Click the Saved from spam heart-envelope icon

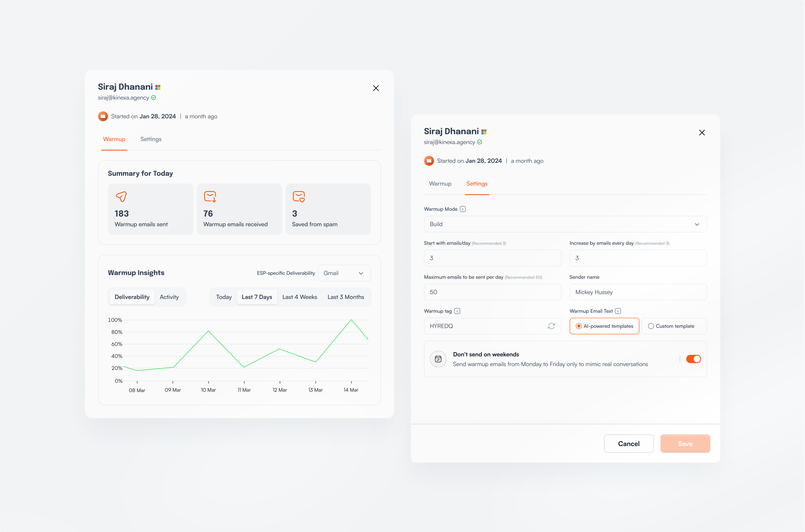pyautogui.click(x=299, y=196)
